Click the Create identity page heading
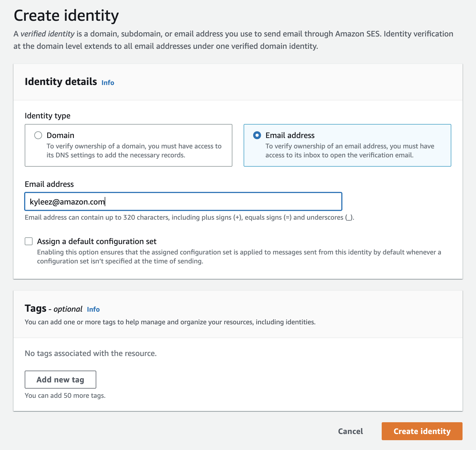This screenshot has height=450, width=476. (x=66, y=16)
